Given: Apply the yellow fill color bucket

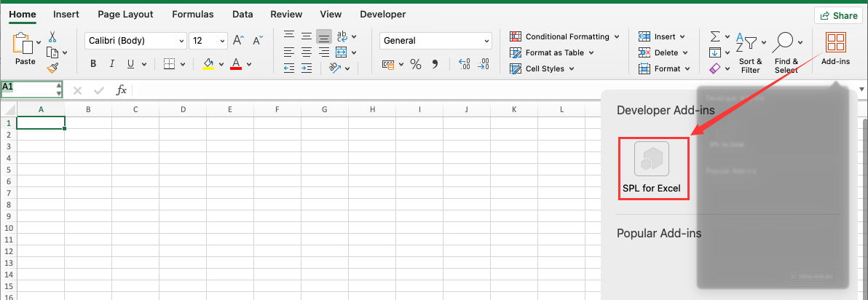Looking at the screenshot, I should (208, 63).
